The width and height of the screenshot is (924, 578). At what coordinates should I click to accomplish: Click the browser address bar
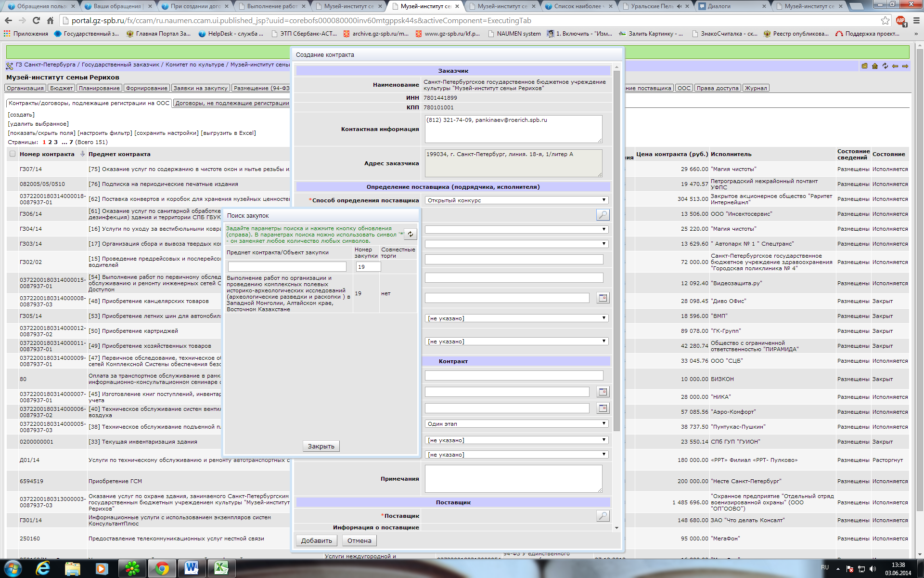click(x=472, y=21)
